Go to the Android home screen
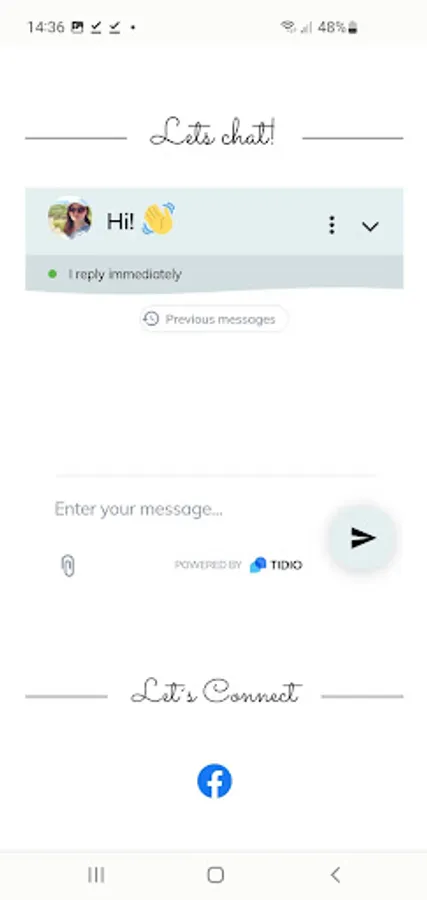The image size is (427, 900). pos(215,875)
